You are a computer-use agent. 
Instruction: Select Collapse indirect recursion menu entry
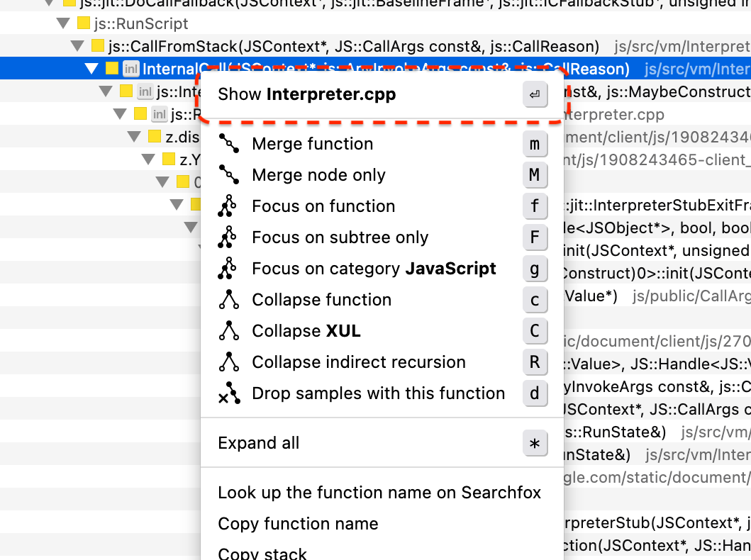pyautogui.click(x=359, y=362)
